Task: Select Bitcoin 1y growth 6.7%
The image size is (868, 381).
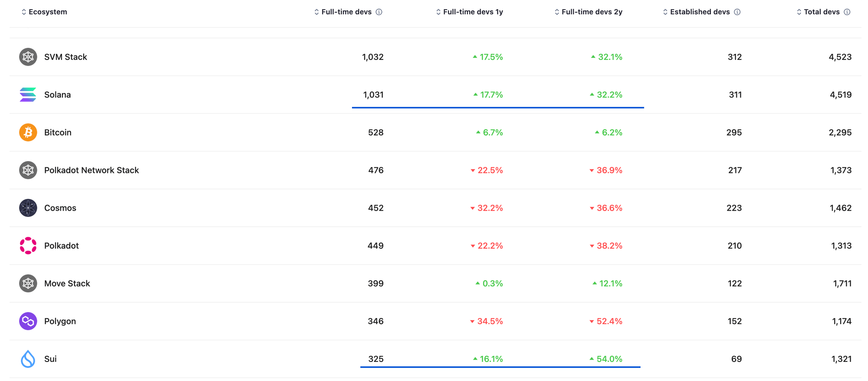Action: click(489, 133)
